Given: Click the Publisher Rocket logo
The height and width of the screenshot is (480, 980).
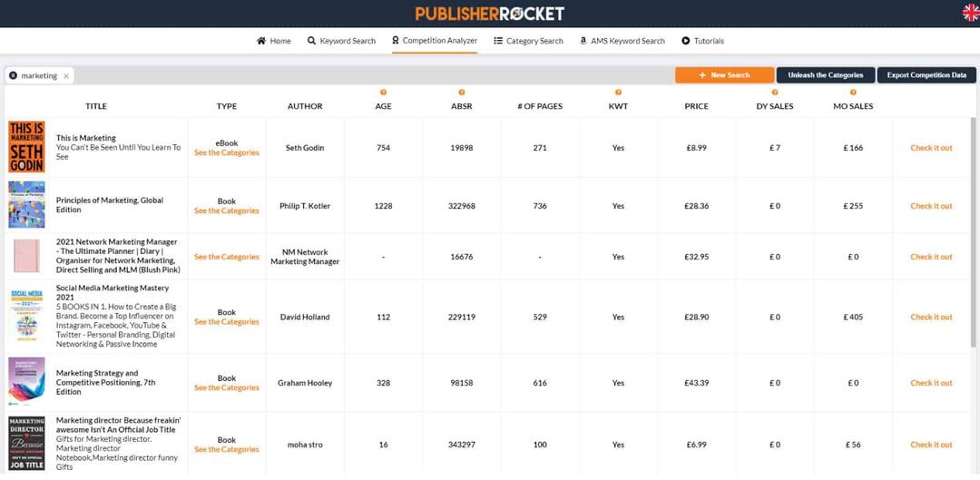Looking at the screenshot, I should [x=489, y=13].
